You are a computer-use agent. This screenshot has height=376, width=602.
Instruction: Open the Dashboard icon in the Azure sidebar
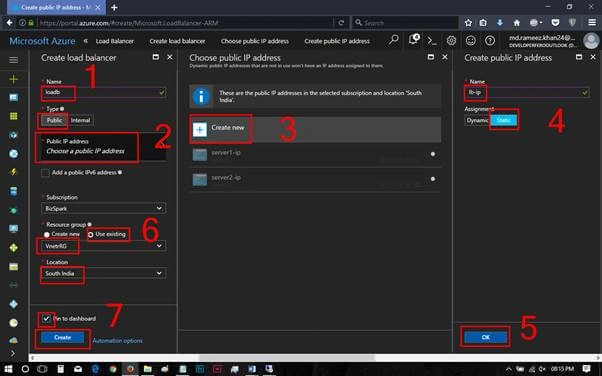[x=13, y=98]
